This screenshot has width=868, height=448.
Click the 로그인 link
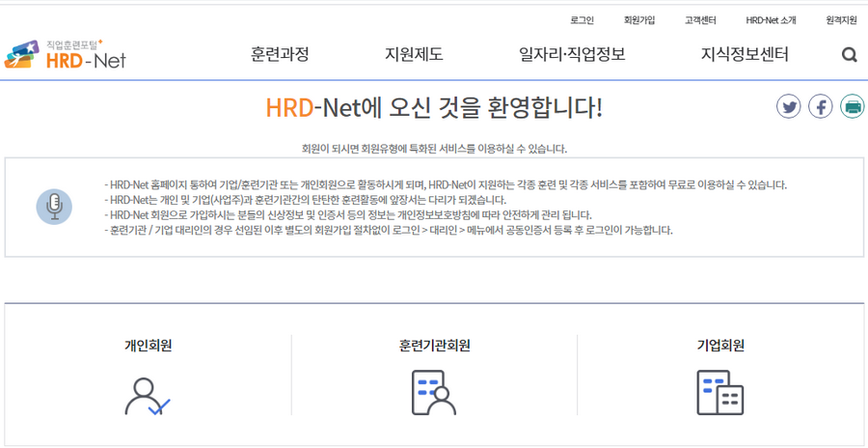tap(582, 20)
